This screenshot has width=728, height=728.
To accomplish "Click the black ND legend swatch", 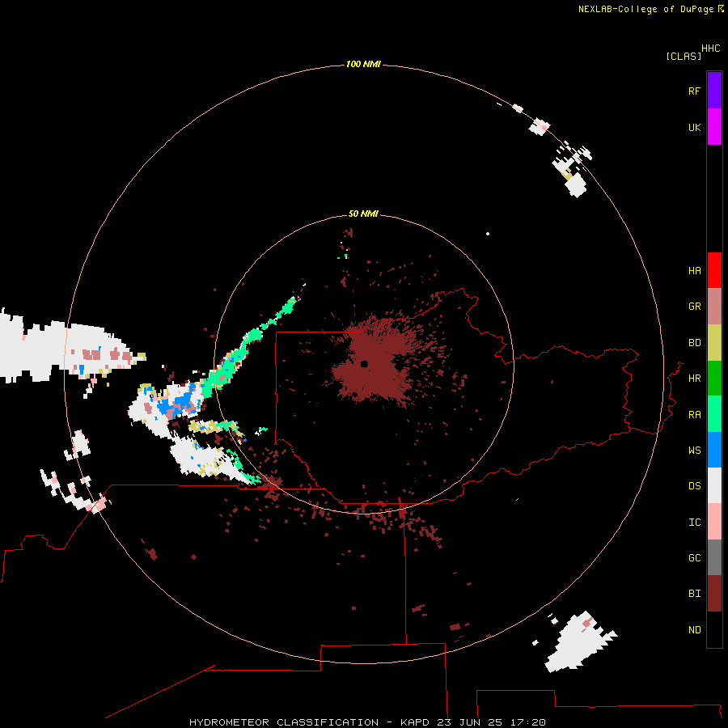I will coord(714,629).
